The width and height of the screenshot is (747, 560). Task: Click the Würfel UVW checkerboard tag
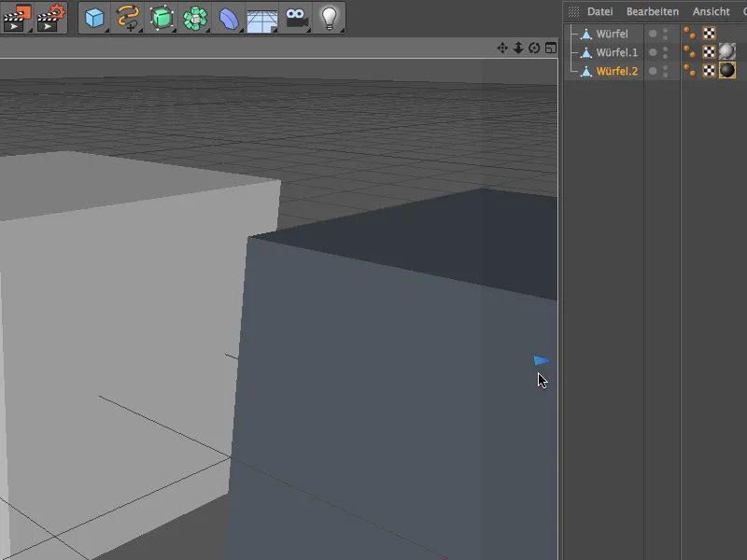[709, 33]
